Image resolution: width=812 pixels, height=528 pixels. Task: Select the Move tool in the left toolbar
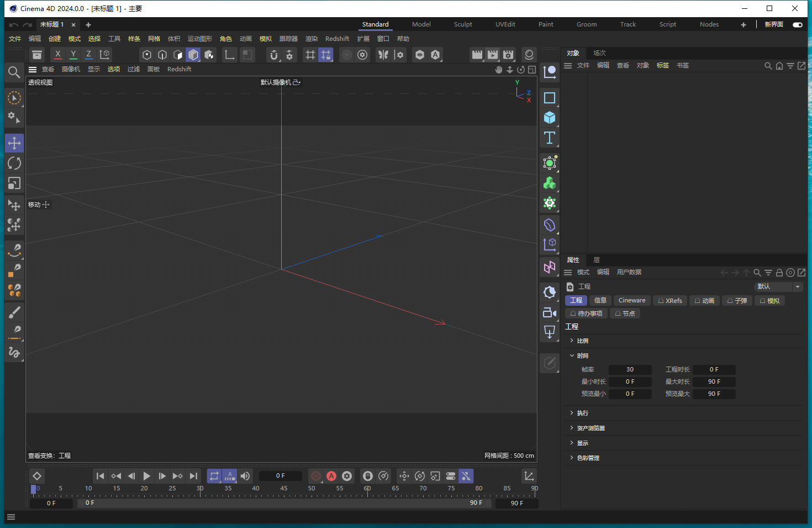point(14,143)
